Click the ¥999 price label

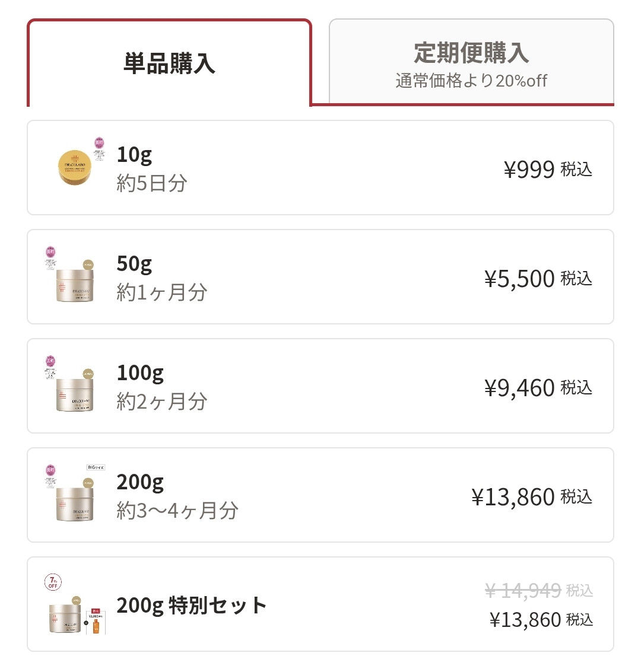[x=529, y=170]
